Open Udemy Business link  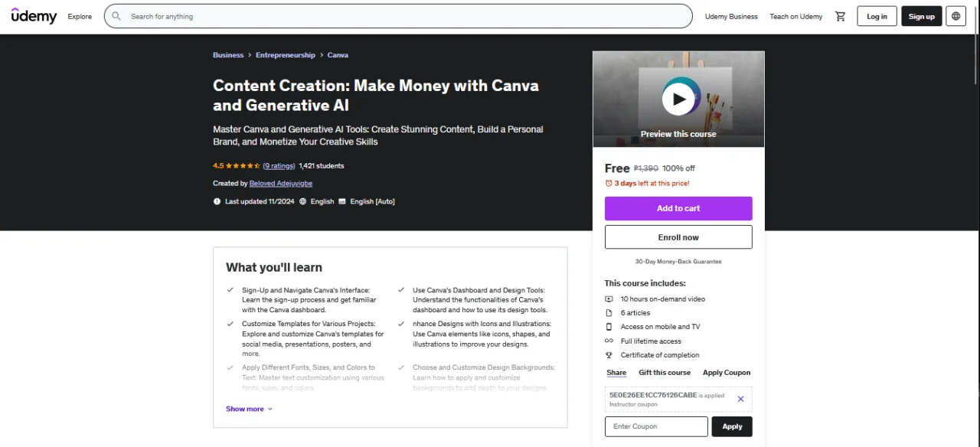731,16
